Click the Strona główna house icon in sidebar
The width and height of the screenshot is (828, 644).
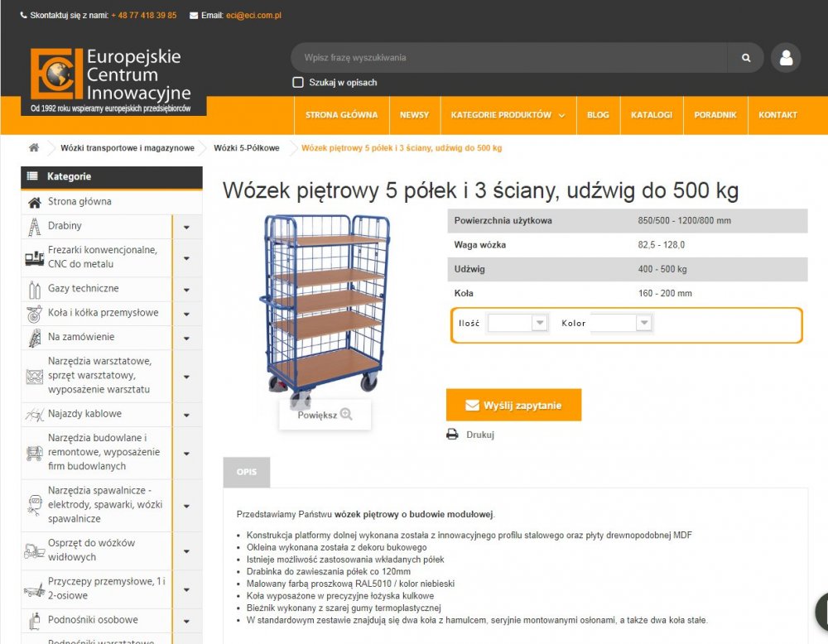tap(34, 202)
